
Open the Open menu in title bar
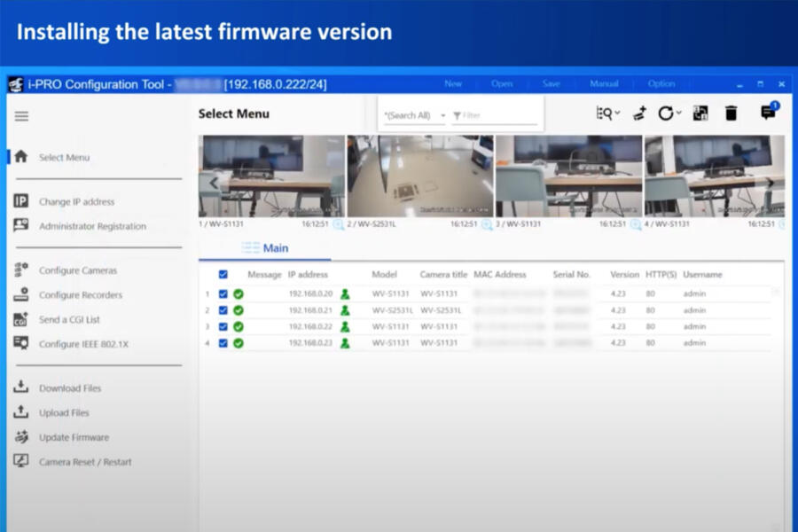(502, 84)
